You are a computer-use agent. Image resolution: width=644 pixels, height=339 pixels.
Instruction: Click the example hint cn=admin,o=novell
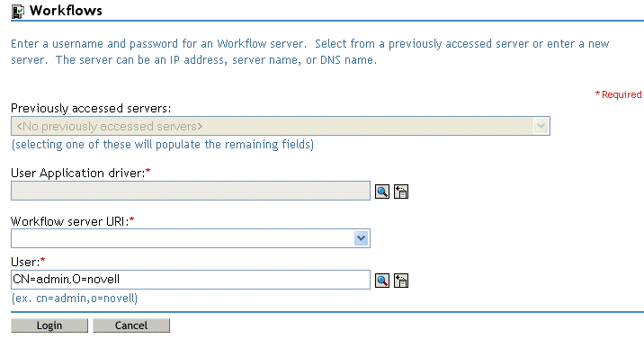pyautogui.click(x=75, y=299)
